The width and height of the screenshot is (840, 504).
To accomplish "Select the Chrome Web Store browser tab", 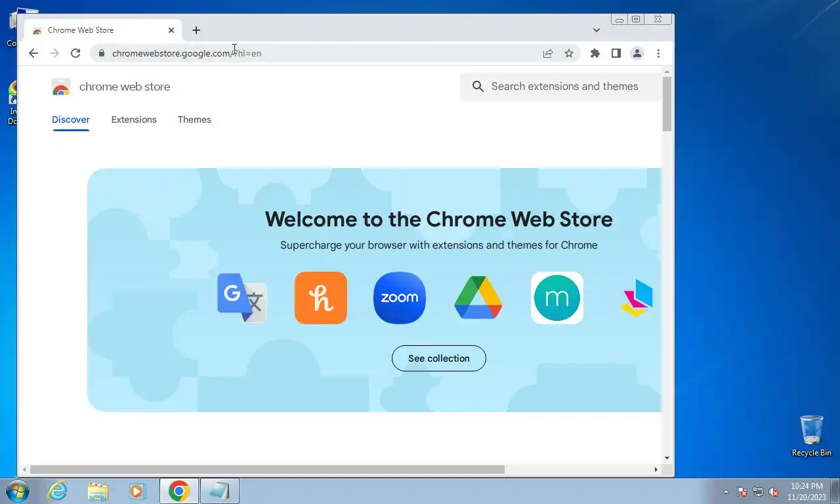I will pyautogui.click(x=104, y=30).
